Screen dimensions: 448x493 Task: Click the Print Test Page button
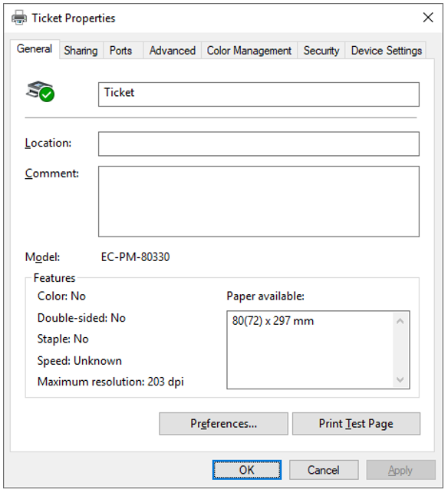(356, 424)
